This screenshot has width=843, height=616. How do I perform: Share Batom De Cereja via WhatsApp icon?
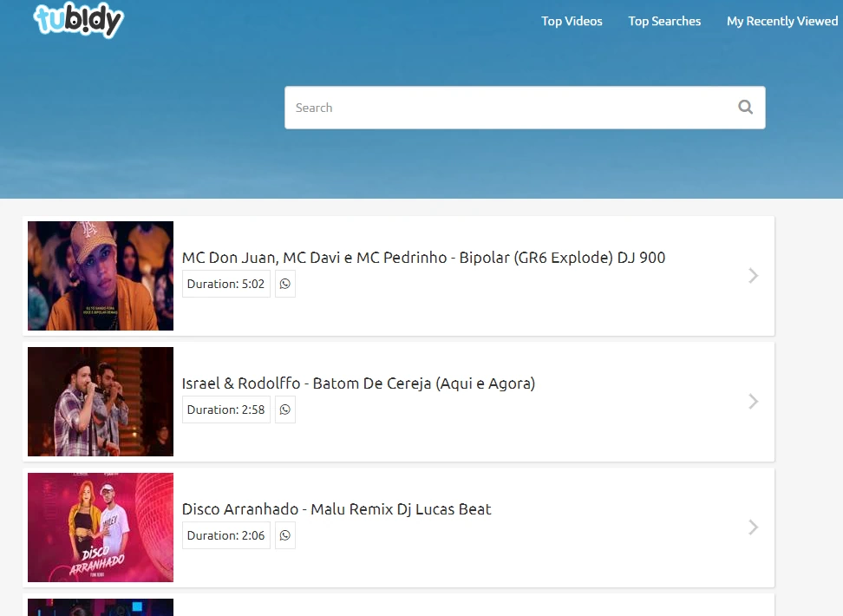(285, 410)
